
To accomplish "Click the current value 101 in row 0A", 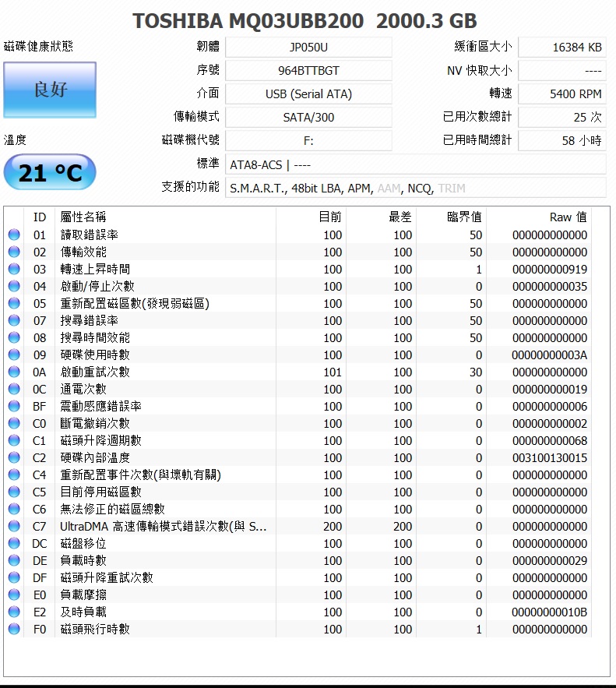I will [333, 372].
